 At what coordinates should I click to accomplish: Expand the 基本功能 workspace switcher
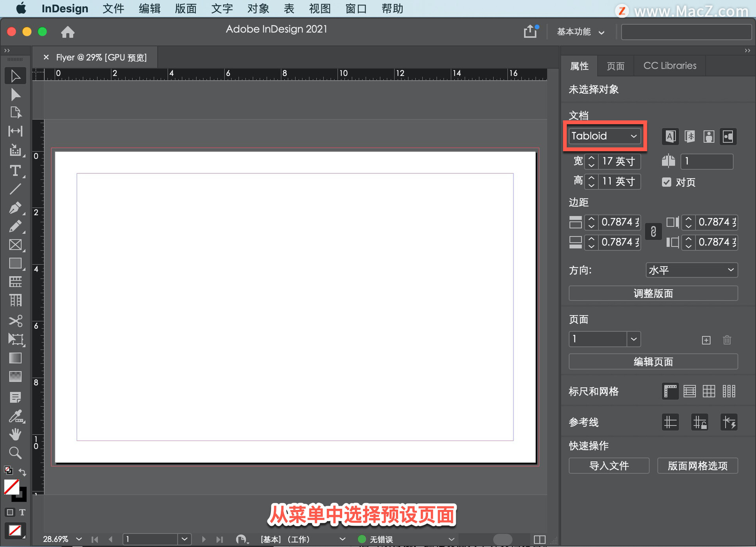pos(580,32)
